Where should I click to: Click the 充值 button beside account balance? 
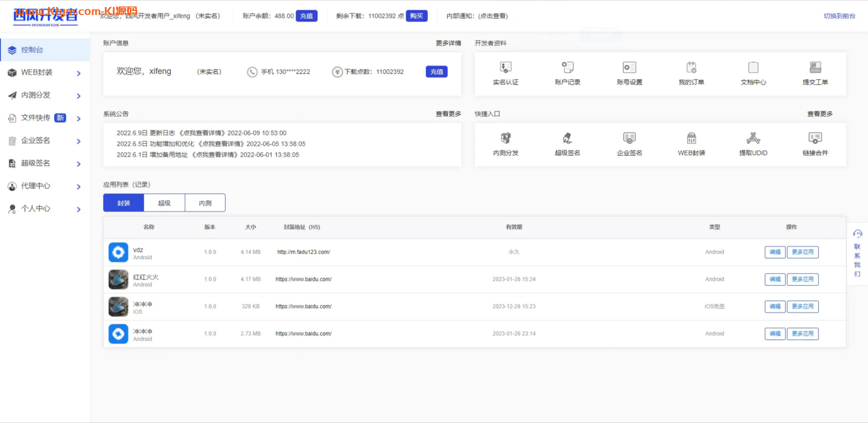306,16
